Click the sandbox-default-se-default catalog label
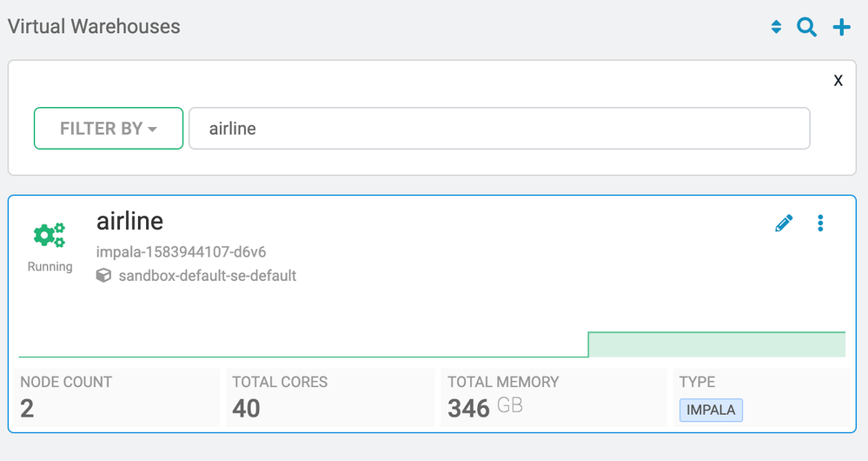 (208, 276)
